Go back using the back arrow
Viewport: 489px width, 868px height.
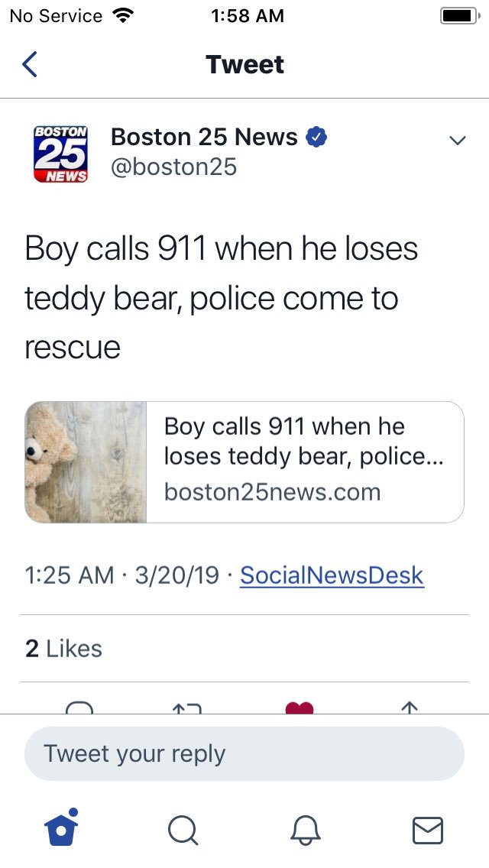pos(29,64)
